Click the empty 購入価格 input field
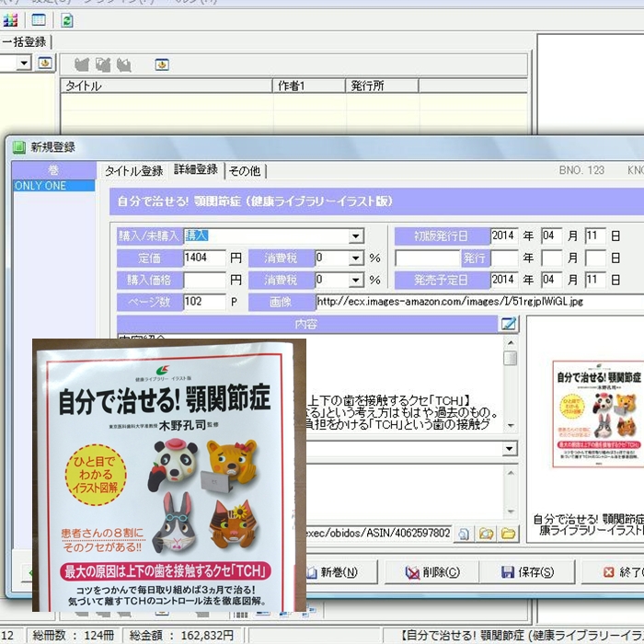Viewport: 644px width, 644px height. tap(204, 280)
